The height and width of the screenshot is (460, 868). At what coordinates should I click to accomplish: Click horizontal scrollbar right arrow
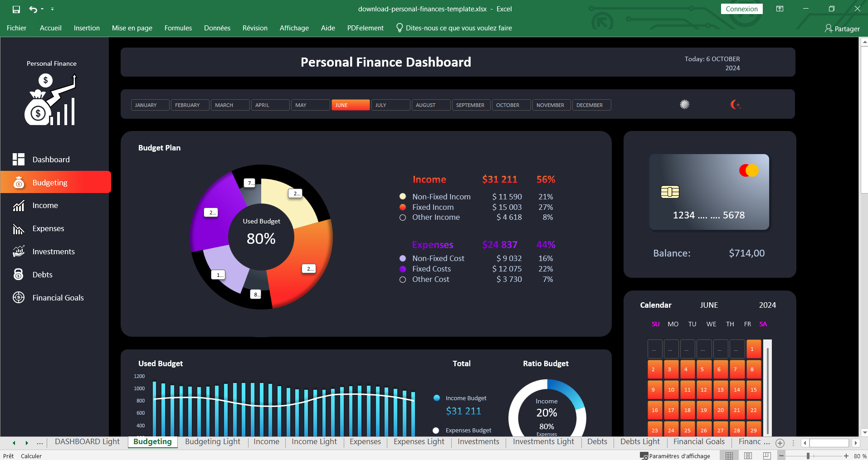pos(856,443)
